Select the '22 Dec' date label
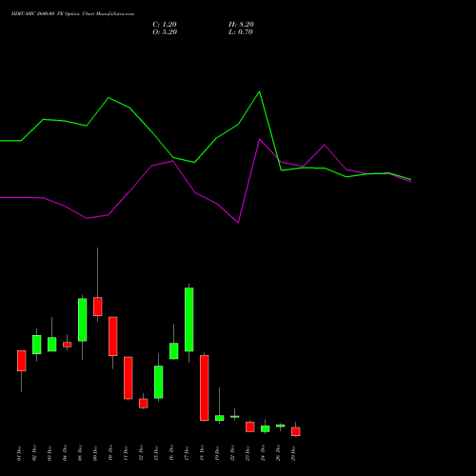 pos(232,453)
